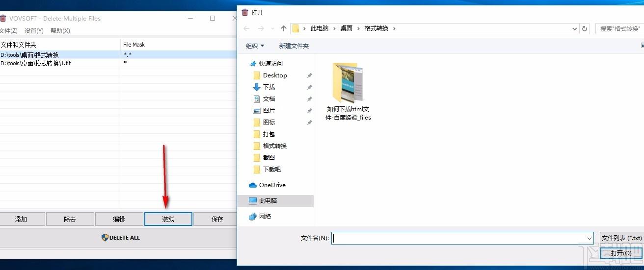644x270 pixels.
Task: Select row D:\tools\桌面\格式转换 in file list
Action: click(119, 54)
